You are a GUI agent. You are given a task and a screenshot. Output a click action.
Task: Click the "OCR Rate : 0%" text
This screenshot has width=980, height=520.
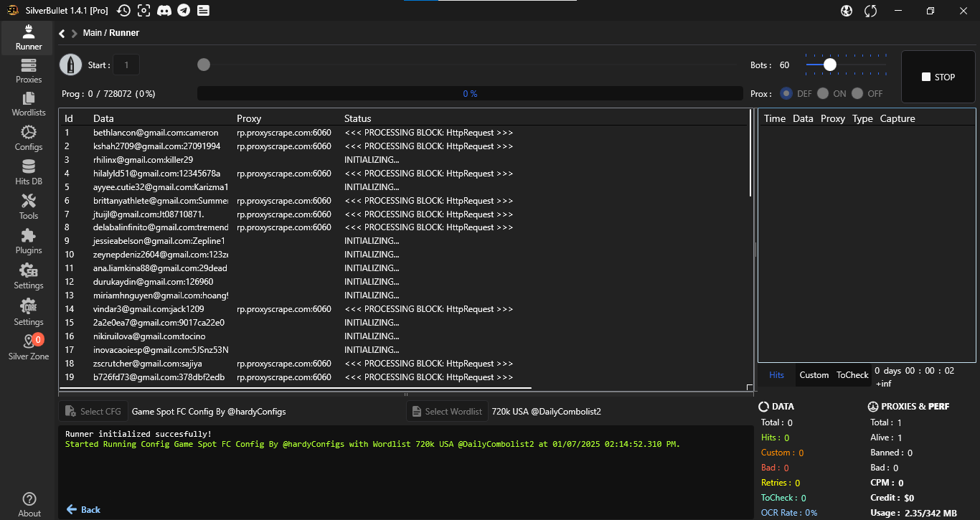(x=789, y=513)
